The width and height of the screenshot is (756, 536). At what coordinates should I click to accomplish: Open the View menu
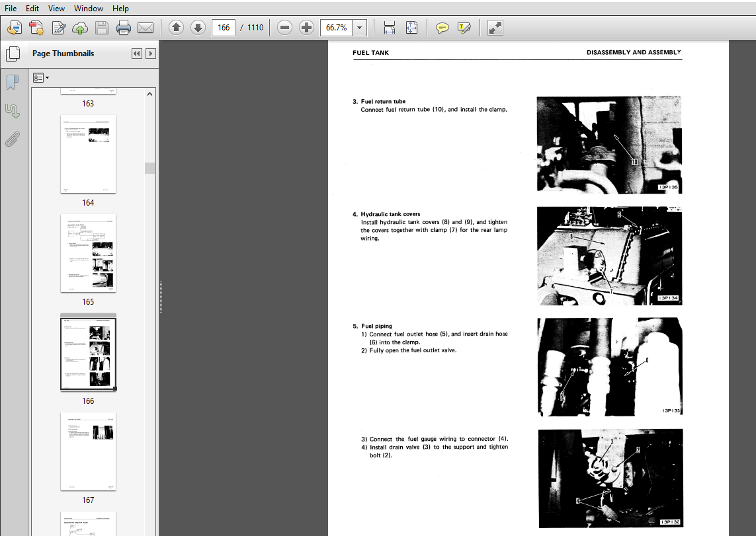(56, 8)
